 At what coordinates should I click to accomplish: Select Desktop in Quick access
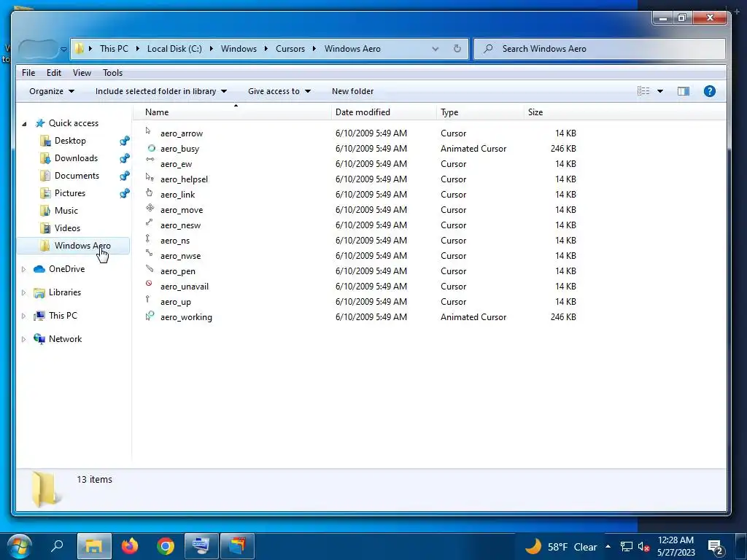pos(70,141)
